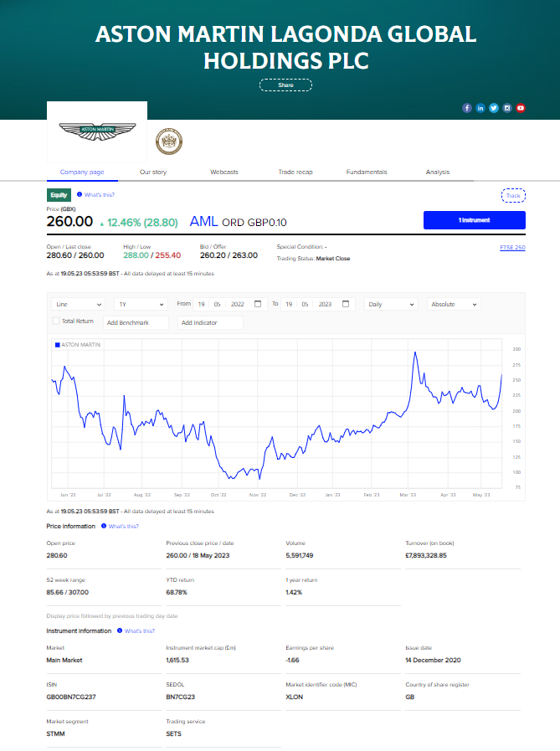
Task: Click info icon next to Price information
Action: click(x=104, y=526)
